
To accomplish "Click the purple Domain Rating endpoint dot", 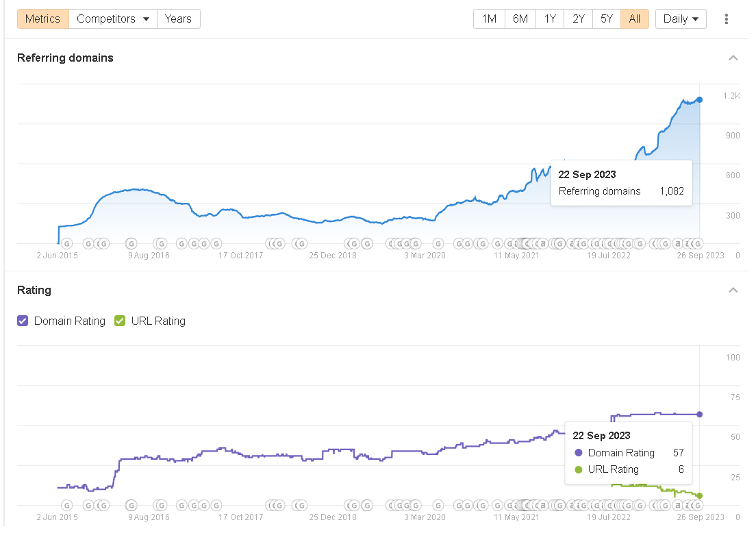I will (699, 414).
